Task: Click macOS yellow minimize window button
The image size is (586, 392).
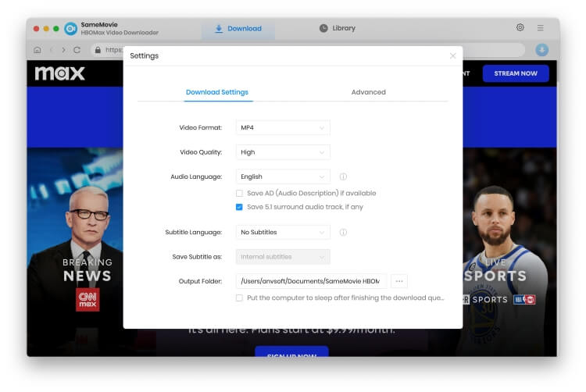Action: [46, 29]
